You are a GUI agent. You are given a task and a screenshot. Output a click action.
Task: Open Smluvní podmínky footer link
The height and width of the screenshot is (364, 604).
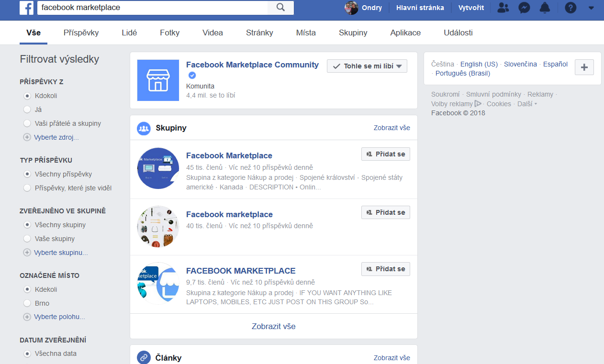tap(493, 94)
